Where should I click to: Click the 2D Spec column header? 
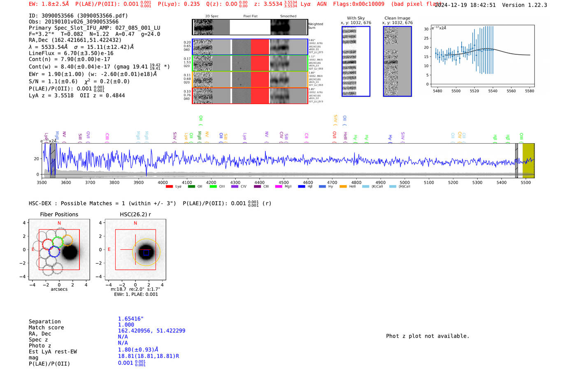point(212,16)
